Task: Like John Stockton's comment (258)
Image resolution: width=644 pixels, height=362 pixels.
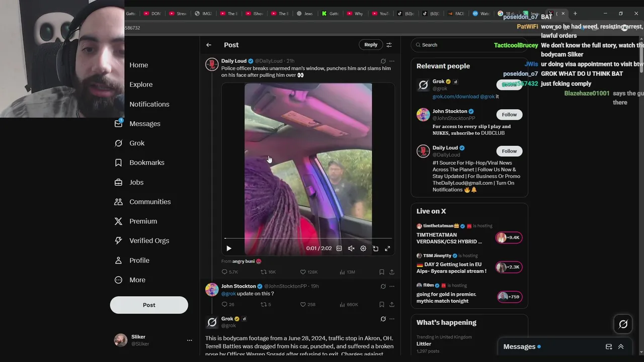Action: click(x=308, y=304)
